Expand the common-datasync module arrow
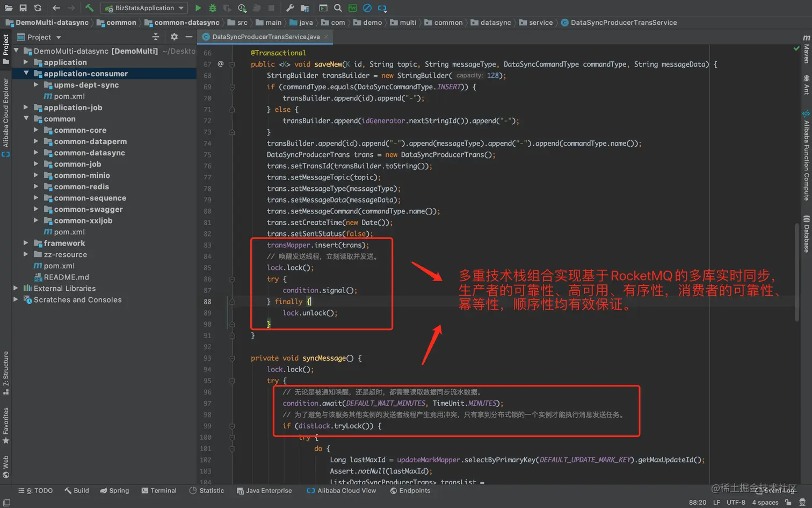Screen dimensions: 812x508 pyautogui.click(x=36, y=153)
